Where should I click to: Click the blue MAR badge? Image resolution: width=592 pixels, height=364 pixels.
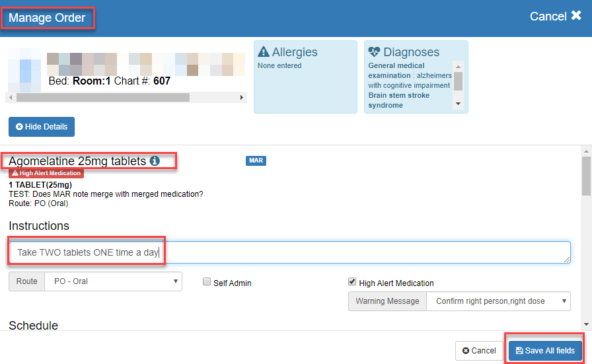pyautogui.click(x=256, y=161)
